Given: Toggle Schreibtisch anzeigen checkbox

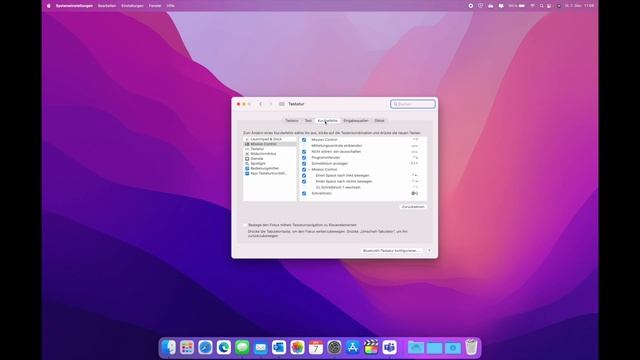Looking at the screenshot, I should 304,163.
